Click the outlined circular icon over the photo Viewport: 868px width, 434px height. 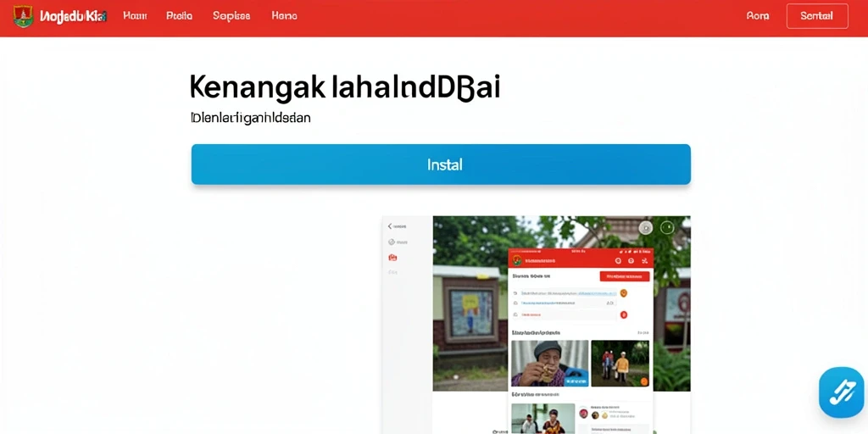(667, 227)
